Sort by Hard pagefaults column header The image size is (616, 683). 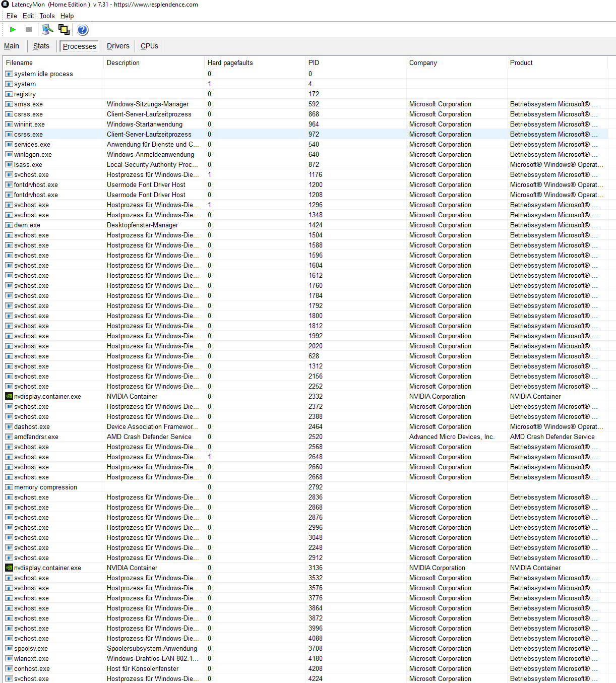(x=255, y=63)
